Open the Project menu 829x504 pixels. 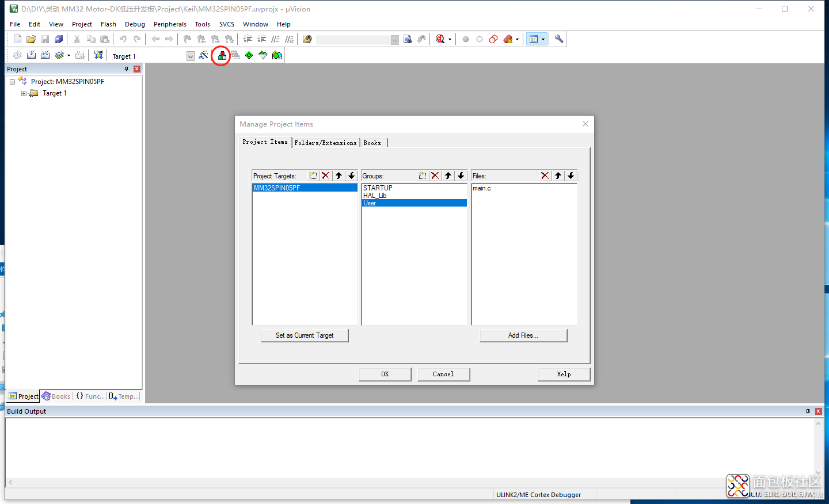click(82, 24)
